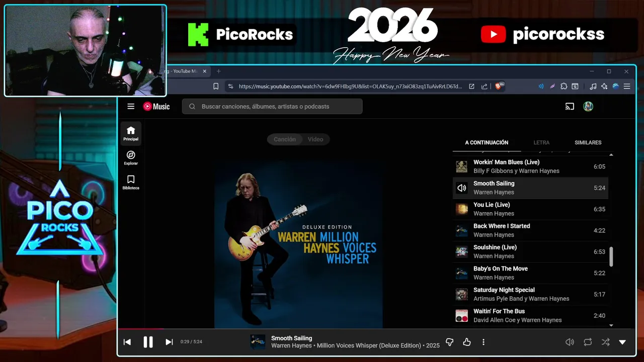Open the Biblioteca library section

pyautogui.click(x=131, y=183)
